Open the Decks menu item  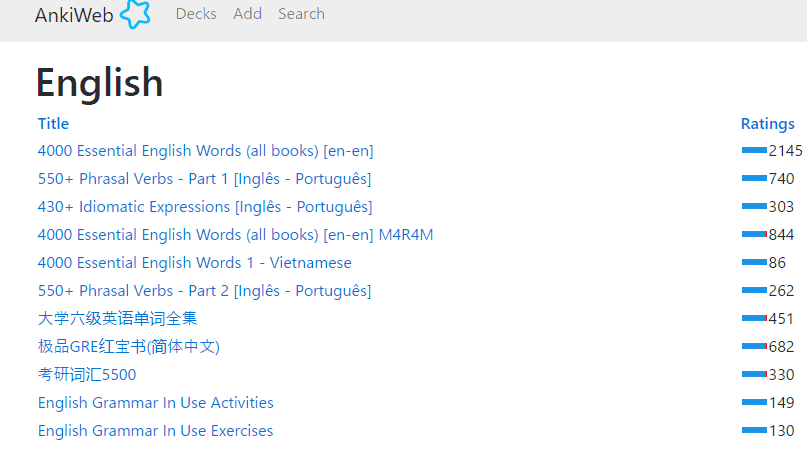pos(196,14)
